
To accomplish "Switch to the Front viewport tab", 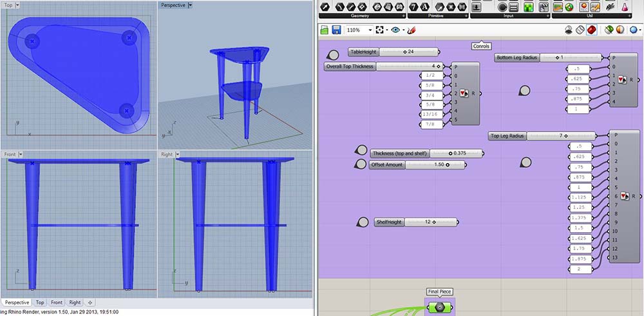I will [x=57, y=302].
